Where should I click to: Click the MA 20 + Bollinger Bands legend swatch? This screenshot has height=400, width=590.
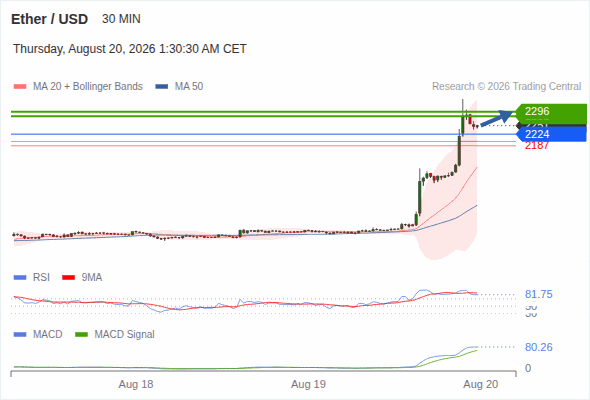[20, 87]
